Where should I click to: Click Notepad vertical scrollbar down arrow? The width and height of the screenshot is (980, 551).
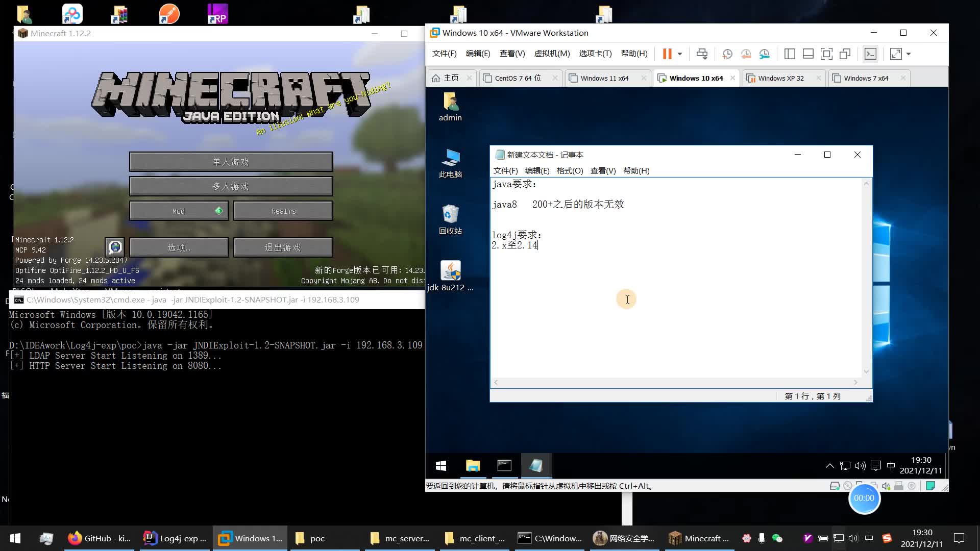tap(866, 371)
